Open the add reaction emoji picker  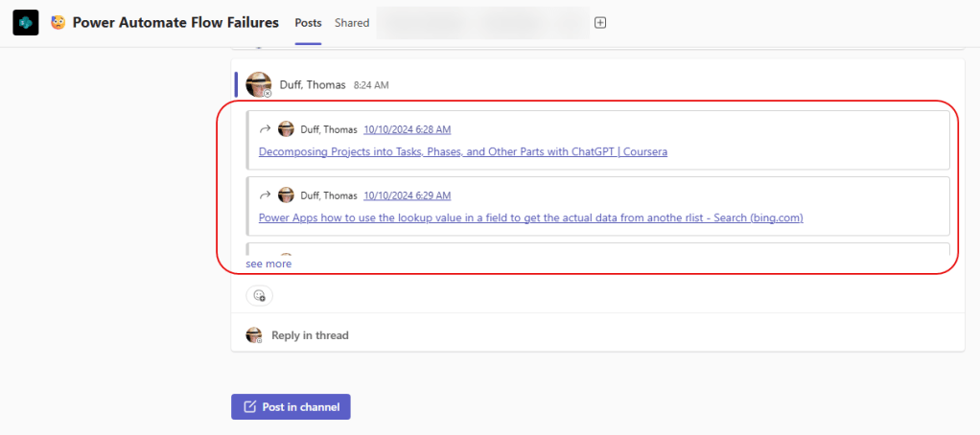click(259, 296)
